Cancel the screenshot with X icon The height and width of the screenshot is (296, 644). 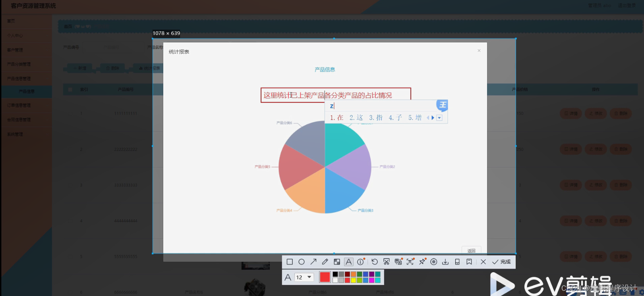[483, 262]
